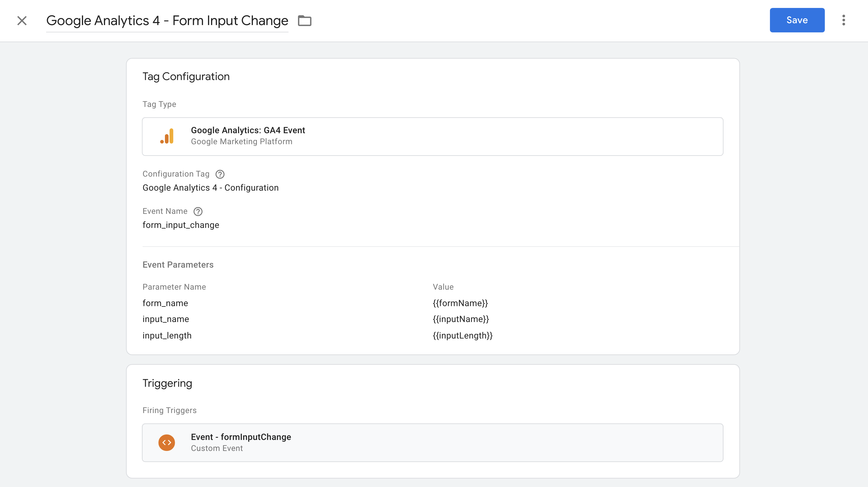
Task: Open the Event - formInputChange trigger
Action: coord(433,443)
